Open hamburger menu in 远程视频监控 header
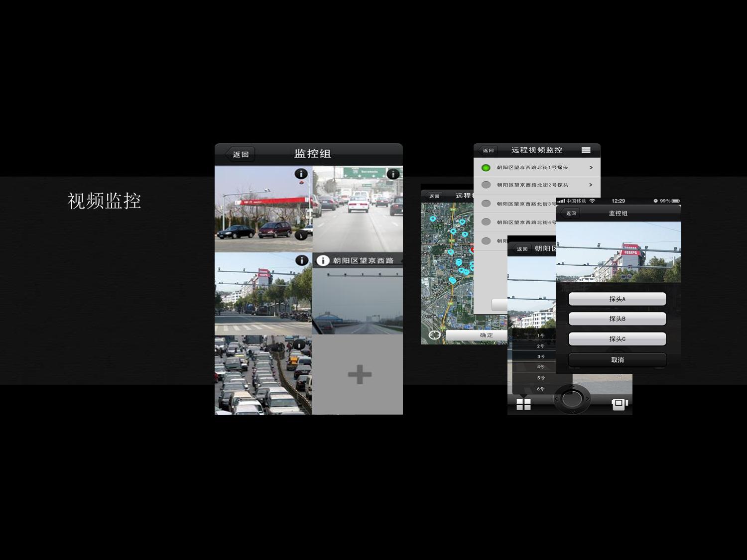Viewport: 747px width, 560px height. click(x=586, y=150)
